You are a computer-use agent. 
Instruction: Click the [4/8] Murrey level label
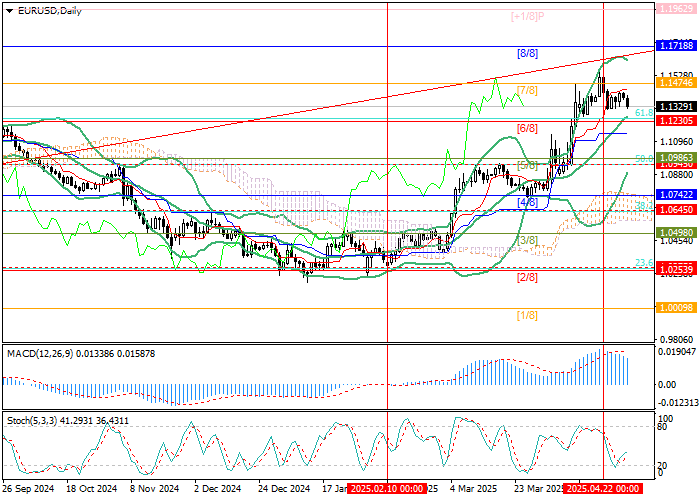click(528, 202)
